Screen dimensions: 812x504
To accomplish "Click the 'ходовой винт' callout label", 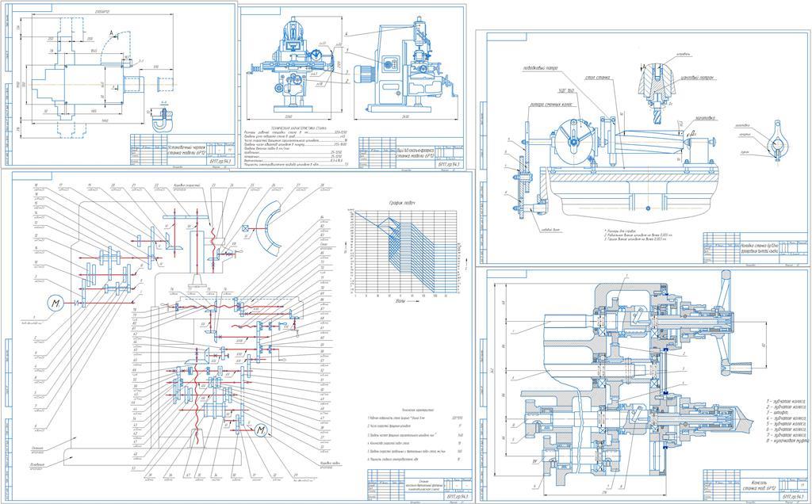I will tap(552, 229).
